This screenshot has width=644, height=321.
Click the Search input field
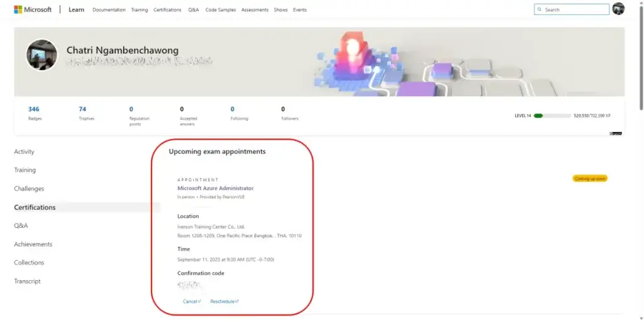tap(572, 9)
